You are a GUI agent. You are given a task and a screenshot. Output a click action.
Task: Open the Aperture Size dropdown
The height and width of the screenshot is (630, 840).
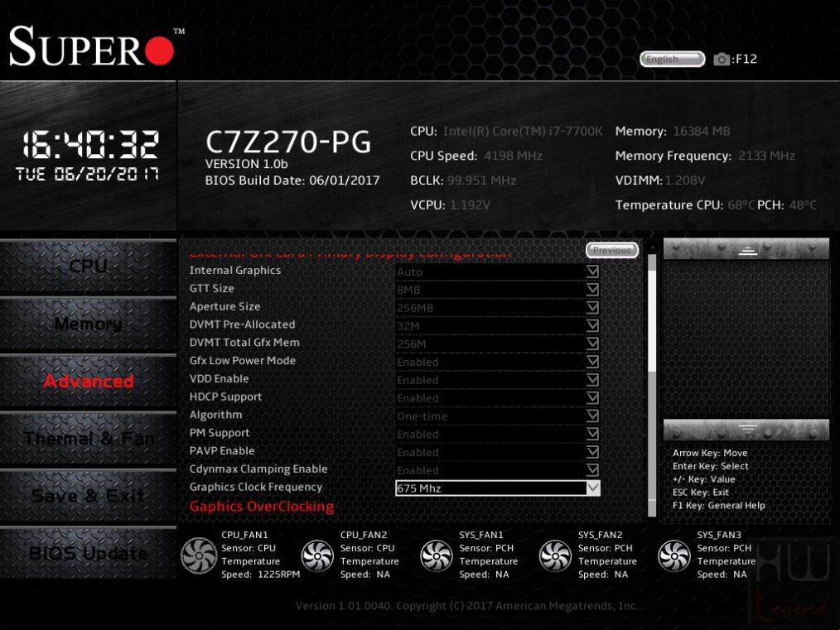497,308
